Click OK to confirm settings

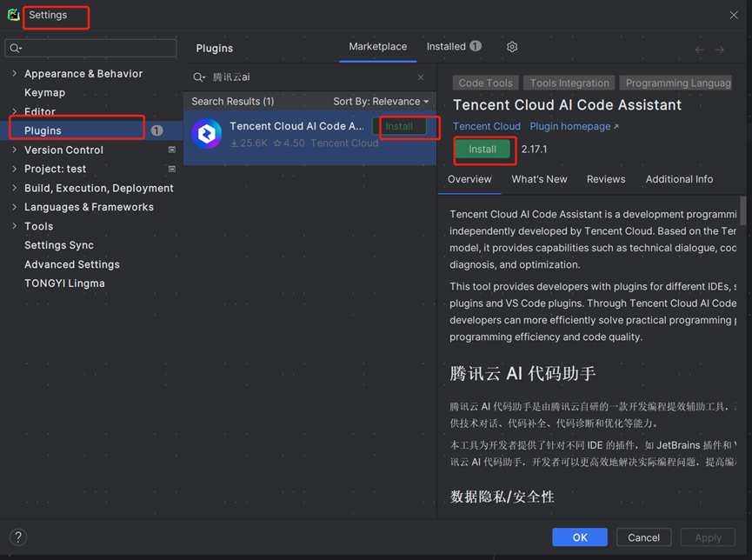coord(580,537)
